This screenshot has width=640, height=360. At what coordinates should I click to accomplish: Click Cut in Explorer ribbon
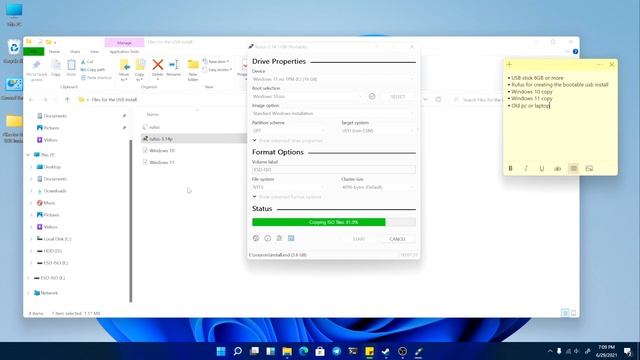click(87, 62)
